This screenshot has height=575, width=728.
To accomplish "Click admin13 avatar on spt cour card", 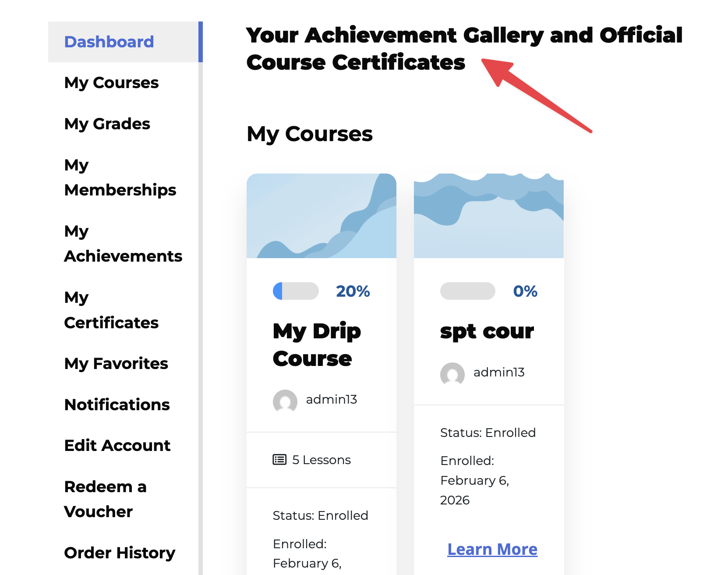I will click(x=452, y=374).
